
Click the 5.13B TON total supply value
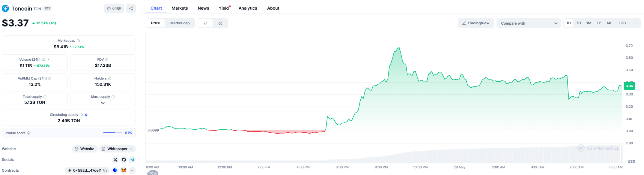click(x=35, y=102)
